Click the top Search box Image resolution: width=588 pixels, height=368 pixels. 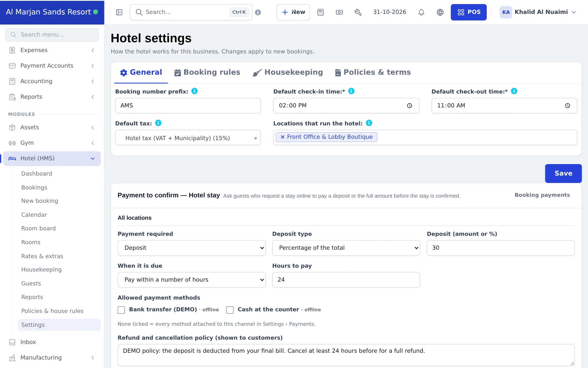191,12
